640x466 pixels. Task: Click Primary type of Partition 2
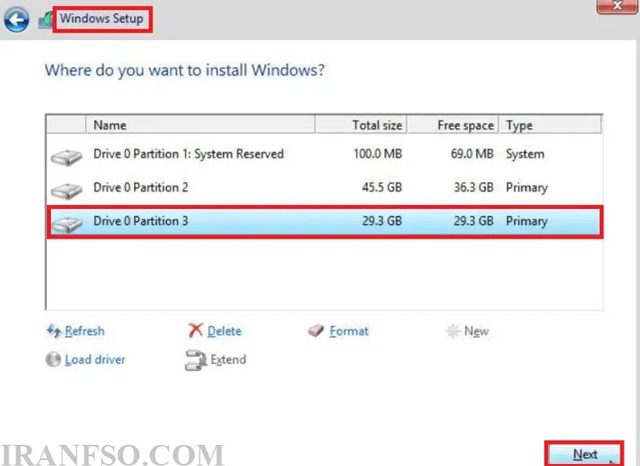pyautogui.click(x=527, y=188)
